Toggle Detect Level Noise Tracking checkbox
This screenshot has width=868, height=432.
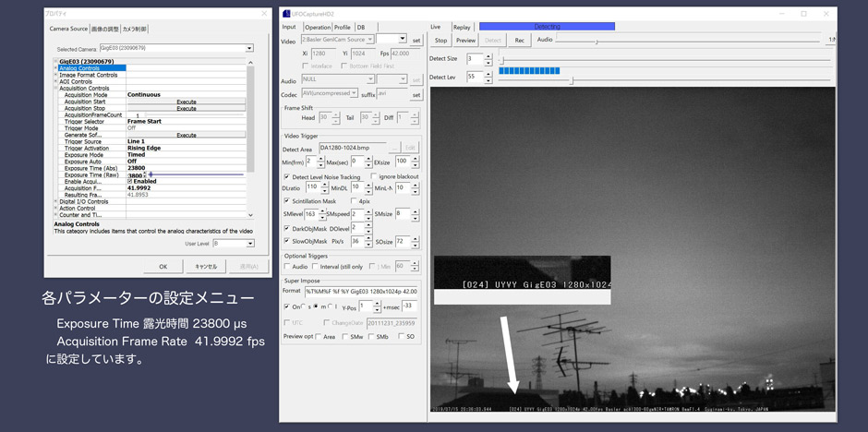(x=286, y=176)
